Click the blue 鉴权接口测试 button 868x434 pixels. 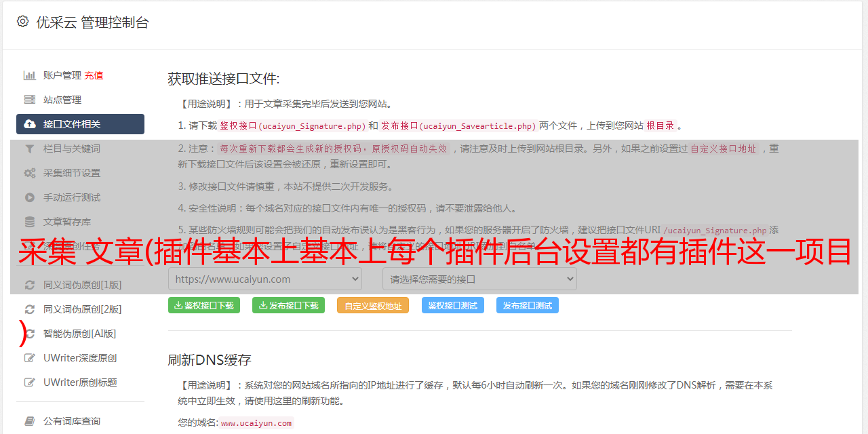(453, 305)
